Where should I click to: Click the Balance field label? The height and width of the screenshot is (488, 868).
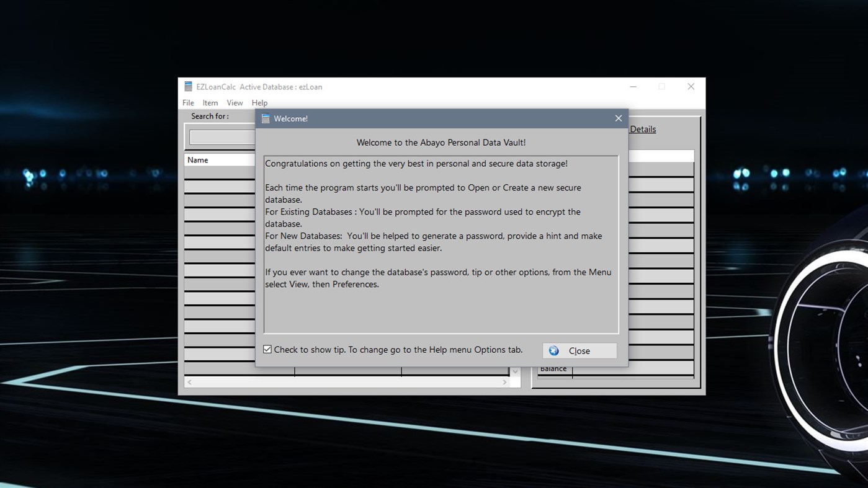click(x=553, y=368)
